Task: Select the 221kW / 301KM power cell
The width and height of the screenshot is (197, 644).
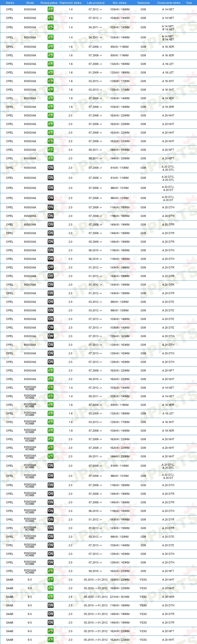Action: [120, 597]
